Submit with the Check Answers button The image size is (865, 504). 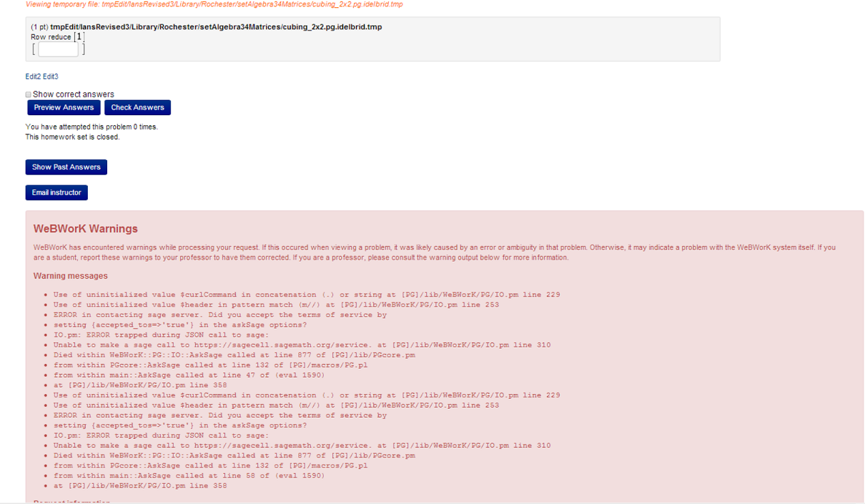[x=137, y=107]
